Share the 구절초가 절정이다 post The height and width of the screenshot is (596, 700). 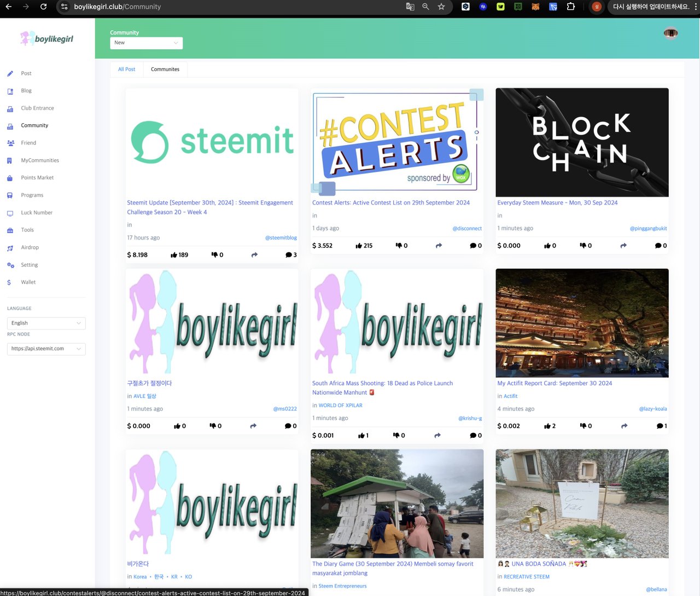pyautogui.click(x=253, y=426)
